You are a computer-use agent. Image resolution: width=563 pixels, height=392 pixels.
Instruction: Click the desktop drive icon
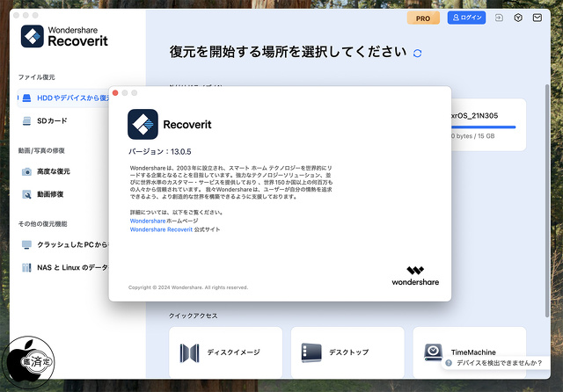click(311, 352)
